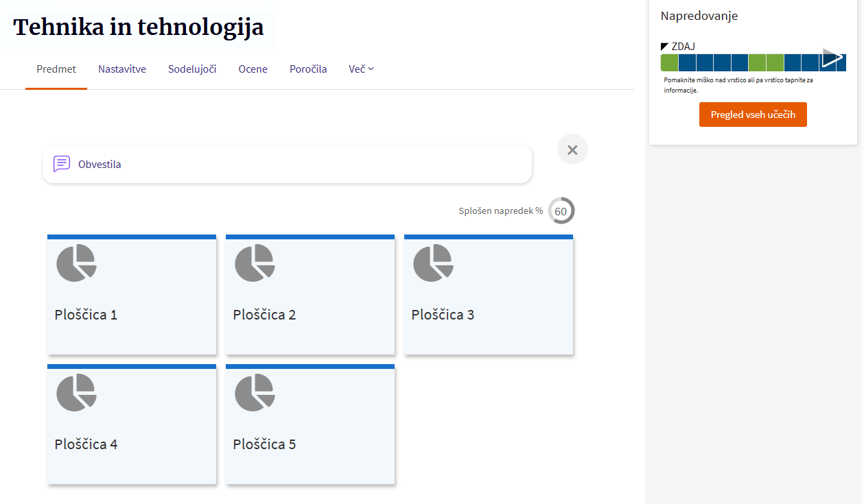The width and height of the screenshot is (864, 504).
Task: Open the Poročila tab
Action: (308, 69)
